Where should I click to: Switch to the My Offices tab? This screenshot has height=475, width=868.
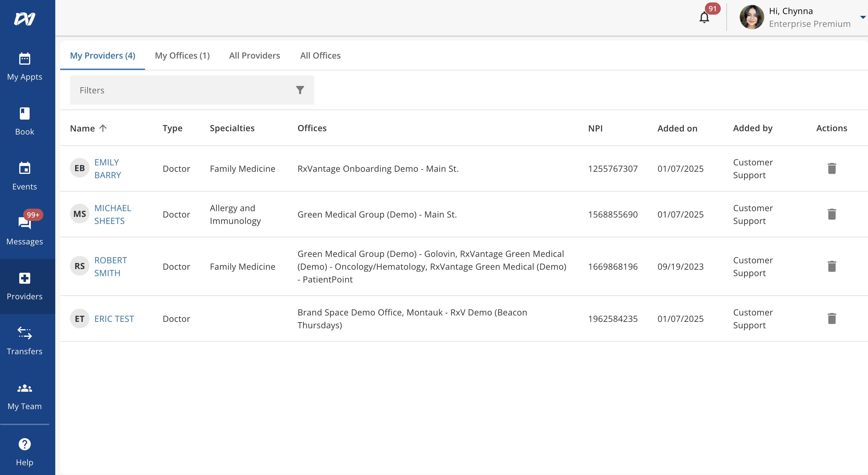coord(182,55)
